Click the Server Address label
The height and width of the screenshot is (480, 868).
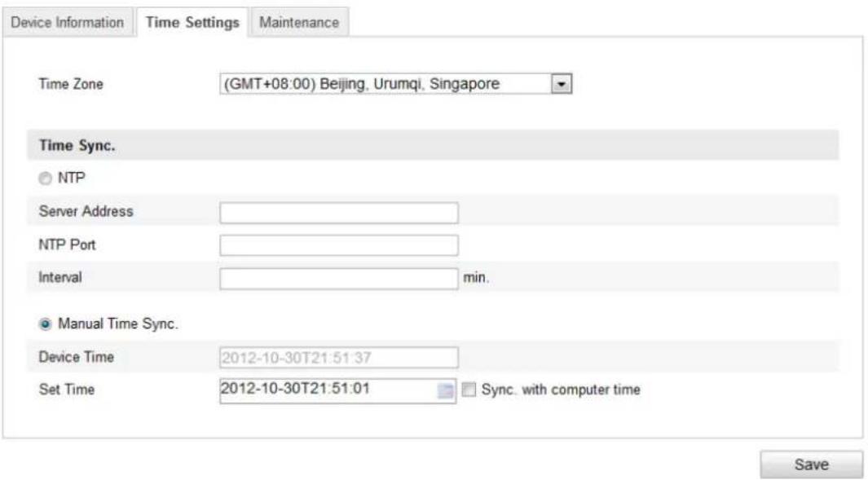click(x=86, y=211)
